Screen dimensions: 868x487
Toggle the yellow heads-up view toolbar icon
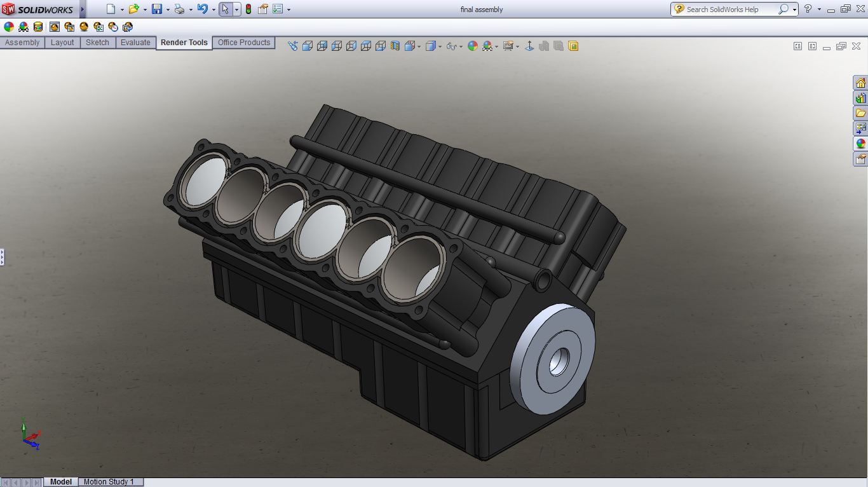click(x=573, y=46)
